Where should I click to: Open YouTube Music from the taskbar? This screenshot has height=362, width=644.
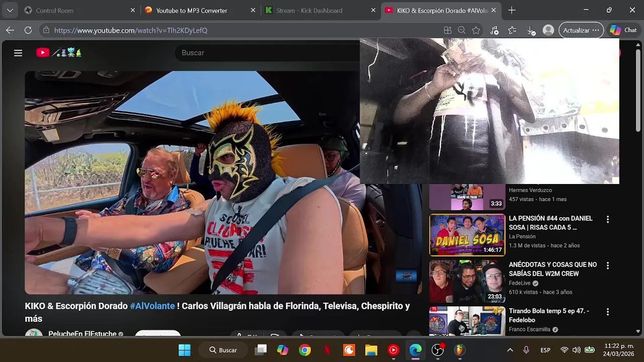pos(393,350)
